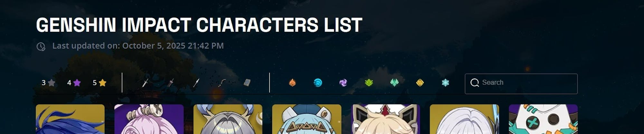Select the Cryo snowflake element filter

click(445, 83)
